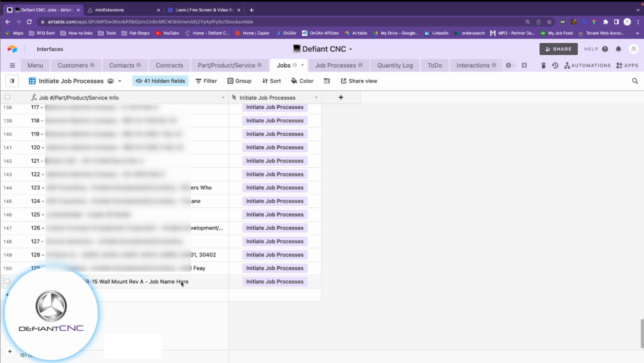This screenshot has height=363, width=644.
Task: Toggle the 41 hidden fields visibility button
Action: pos(160,81)
